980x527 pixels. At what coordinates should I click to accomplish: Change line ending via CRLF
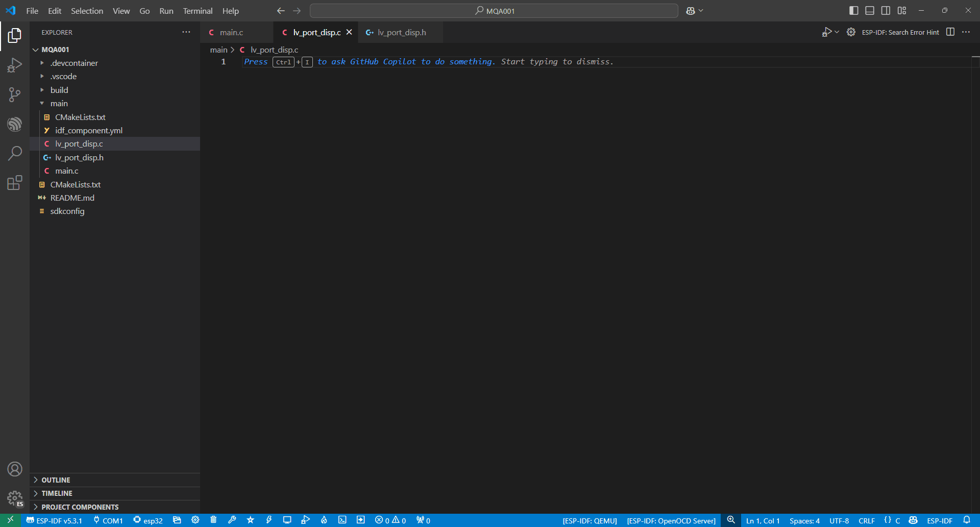point(867,520)
